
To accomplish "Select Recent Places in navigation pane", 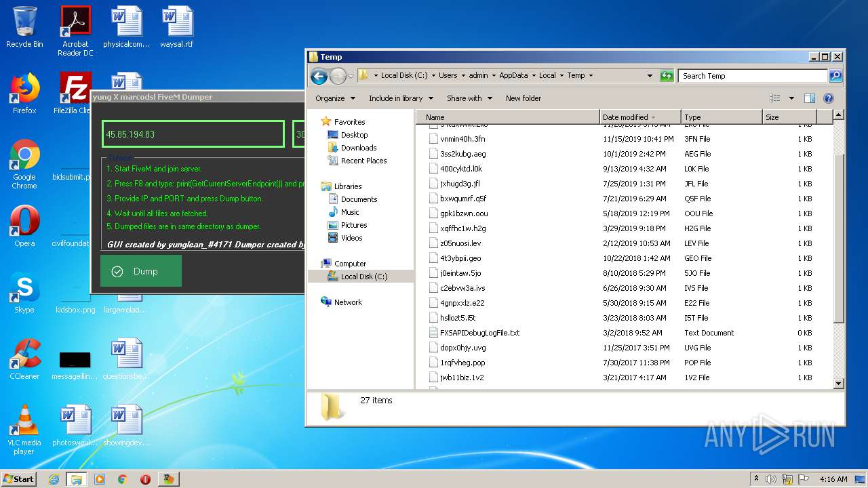I will 363,161.
